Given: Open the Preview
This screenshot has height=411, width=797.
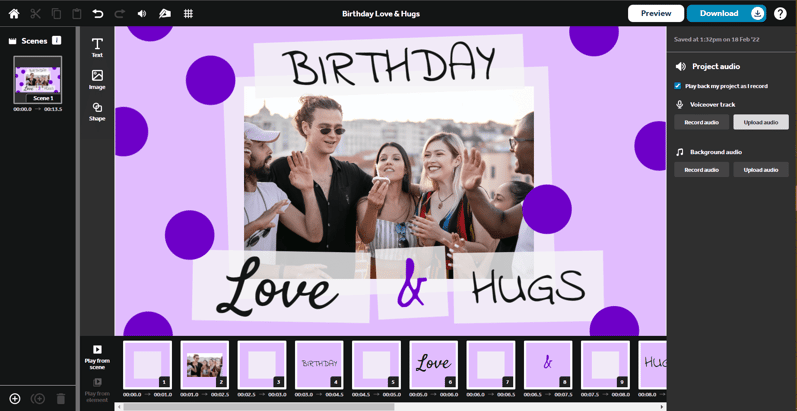Looking at the screenshot, I should 656,13.
